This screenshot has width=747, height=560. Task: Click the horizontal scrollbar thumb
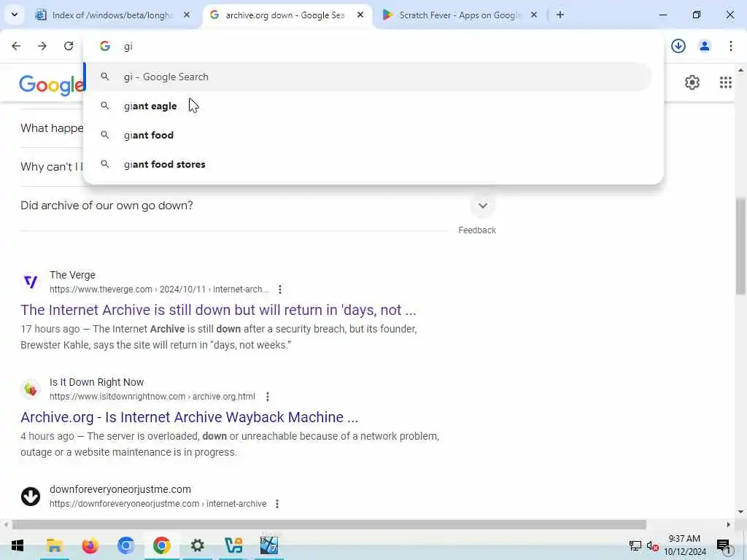click(329, 524)
